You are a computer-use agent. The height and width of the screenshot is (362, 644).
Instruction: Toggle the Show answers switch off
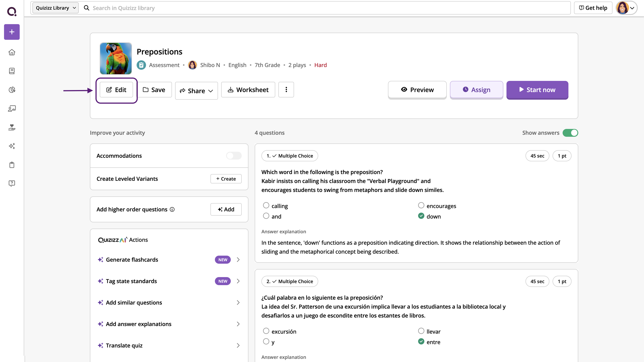coord(570,133)
